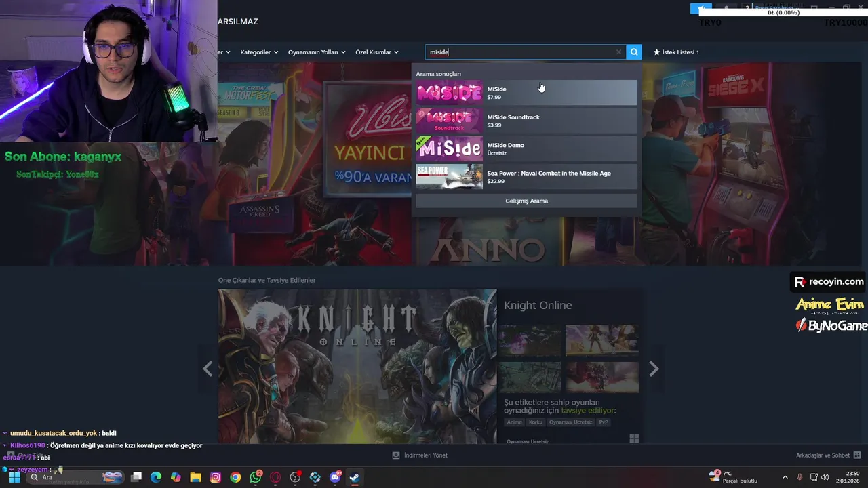This screenshot has width=868, height=488.
Task: Expand the Kategoriler dropdown
Action: click(259, 52)
